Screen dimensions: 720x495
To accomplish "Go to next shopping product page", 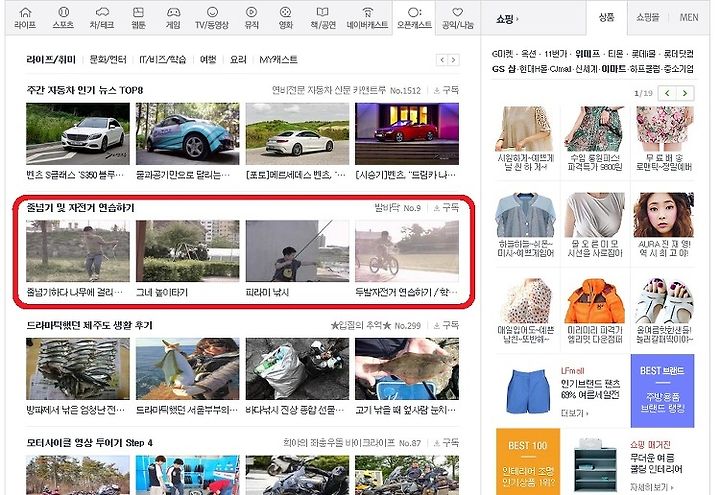I will (x=685, y=93).
